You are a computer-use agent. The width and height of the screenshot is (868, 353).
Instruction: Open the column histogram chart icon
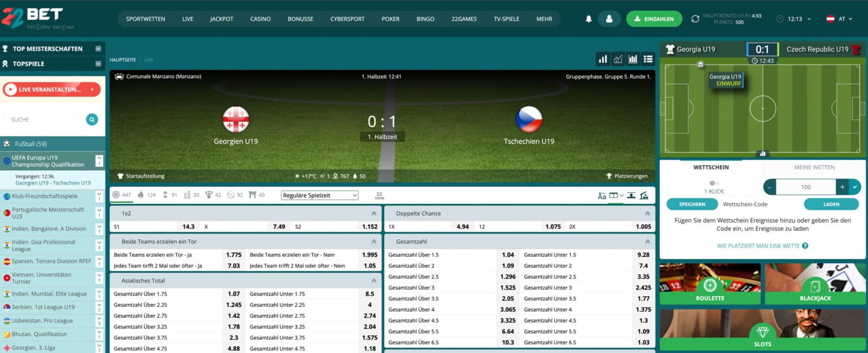[x=633, y=59]
